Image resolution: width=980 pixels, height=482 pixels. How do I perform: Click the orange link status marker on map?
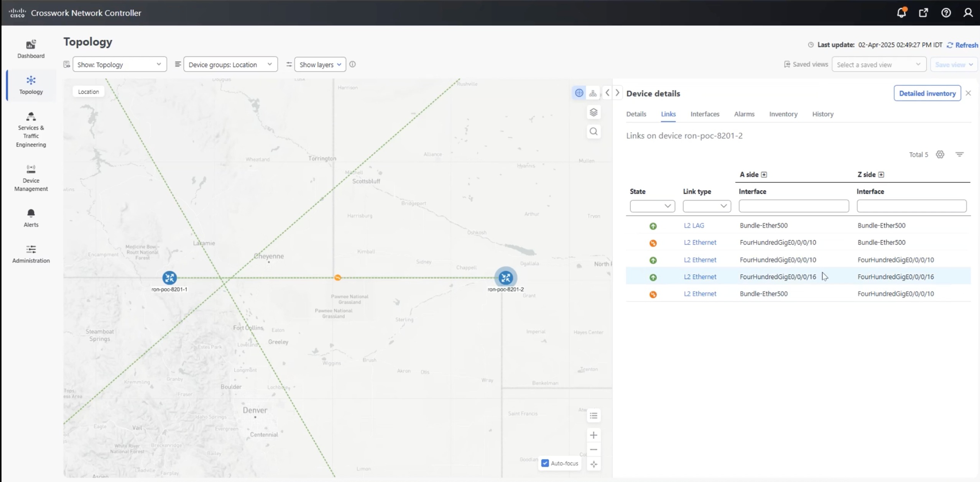click(x=337, y=278)
